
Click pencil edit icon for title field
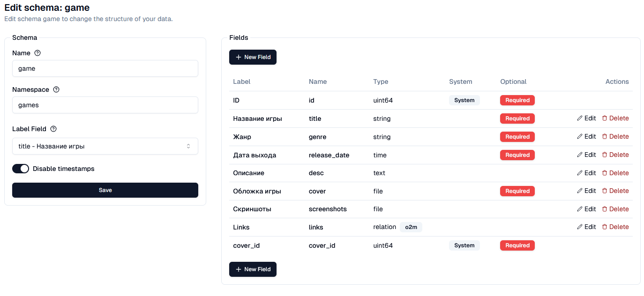coord(580,118)
